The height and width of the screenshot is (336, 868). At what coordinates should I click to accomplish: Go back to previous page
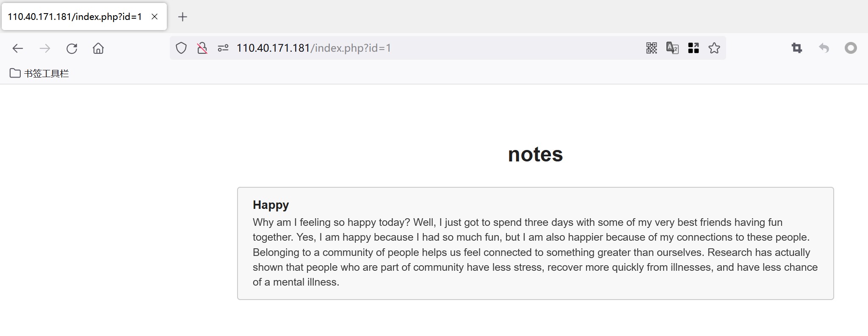(x=18, y=48)
